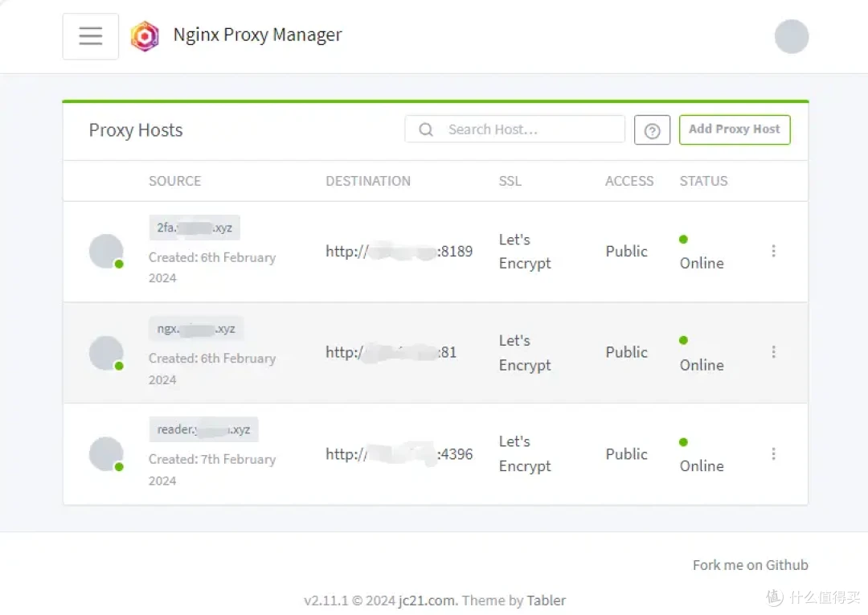Screen dimensions: 868x615
Task: Click Public access in the reader row
Action: pyautogui.click(x=626, y=454)
